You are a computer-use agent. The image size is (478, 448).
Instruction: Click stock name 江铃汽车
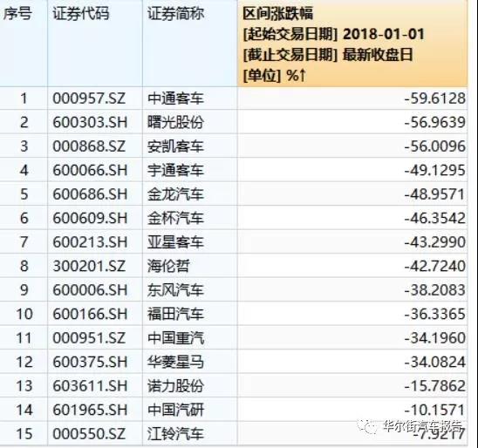tap(175, 434)
